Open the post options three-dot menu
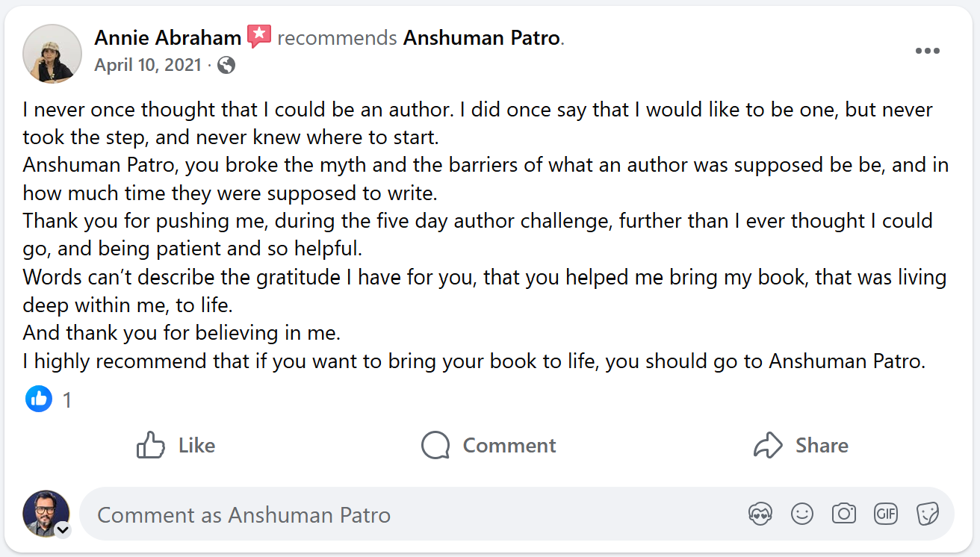 point(928,50)
